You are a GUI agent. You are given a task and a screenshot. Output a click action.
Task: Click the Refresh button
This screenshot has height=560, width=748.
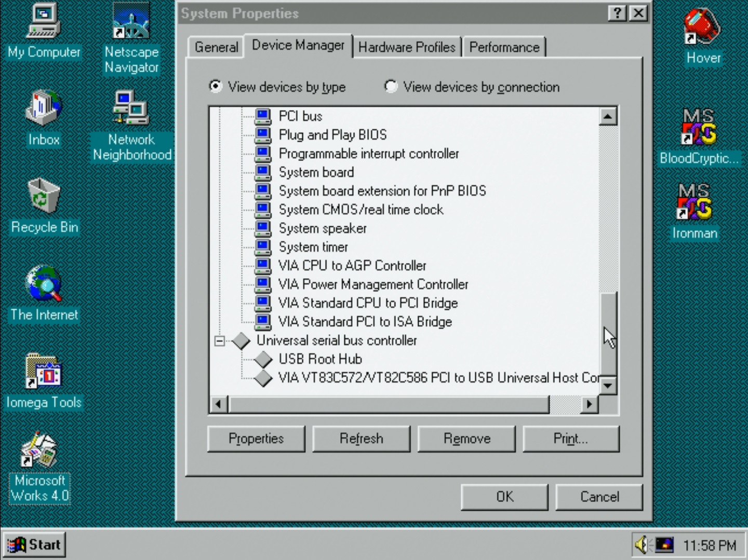(361, 439)
